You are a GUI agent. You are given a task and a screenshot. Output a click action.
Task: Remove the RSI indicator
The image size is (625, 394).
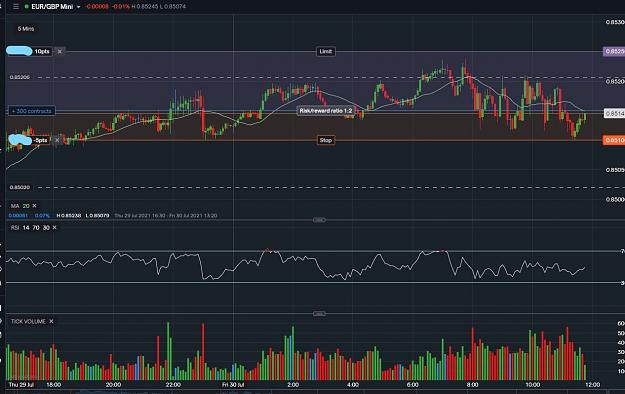coord(55,227)
